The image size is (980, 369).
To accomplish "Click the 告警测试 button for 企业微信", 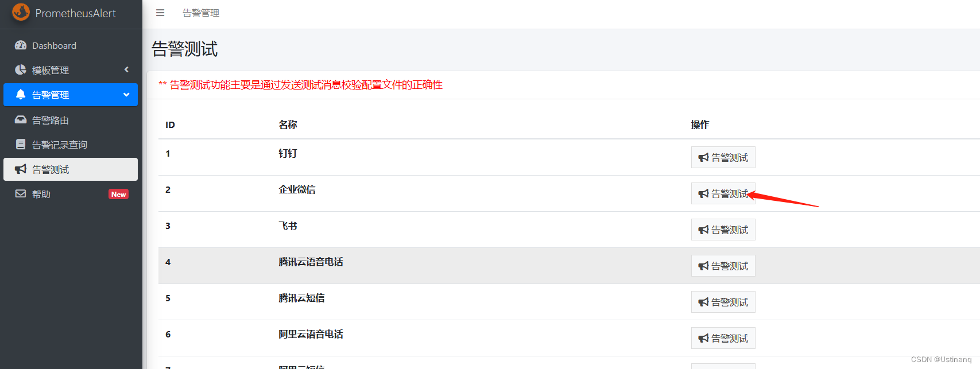I will (723, 193).
